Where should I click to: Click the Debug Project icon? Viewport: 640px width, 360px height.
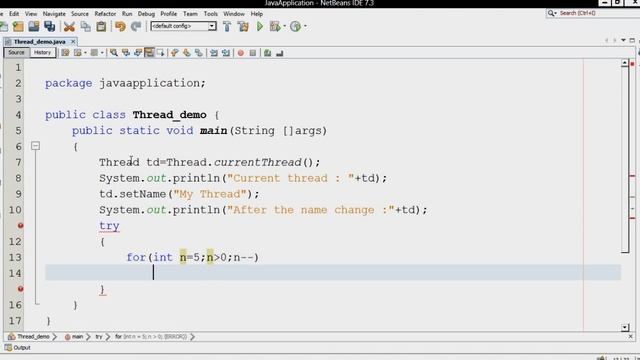point(275,27)
